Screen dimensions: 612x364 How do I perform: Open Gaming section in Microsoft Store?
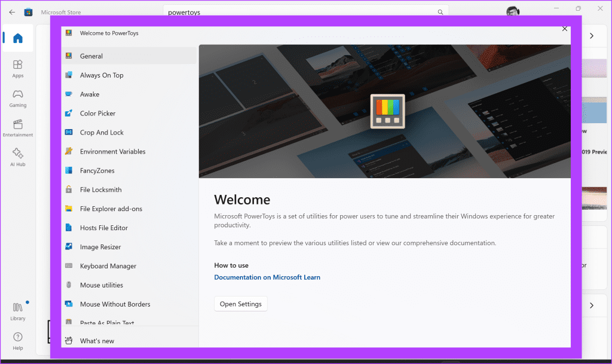[x=18, y=99]
